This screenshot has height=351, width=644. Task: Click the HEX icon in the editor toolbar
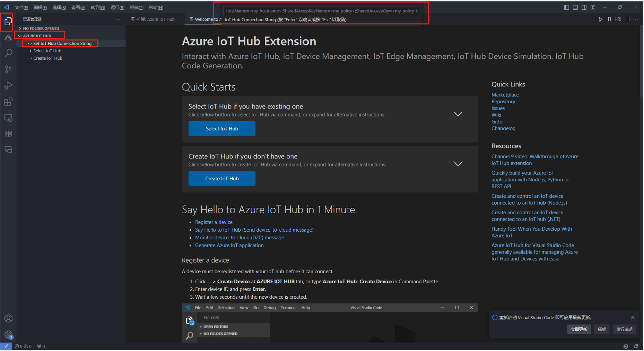(x=618, y=19)
